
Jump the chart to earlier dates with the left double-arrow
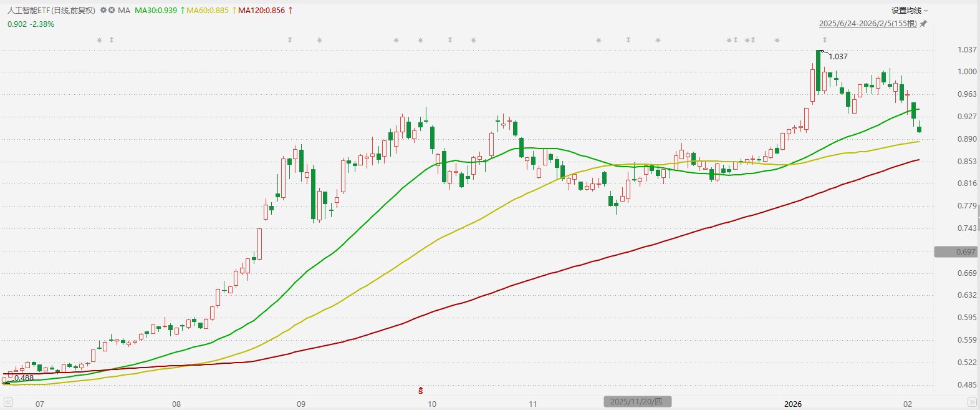point(8,403)
